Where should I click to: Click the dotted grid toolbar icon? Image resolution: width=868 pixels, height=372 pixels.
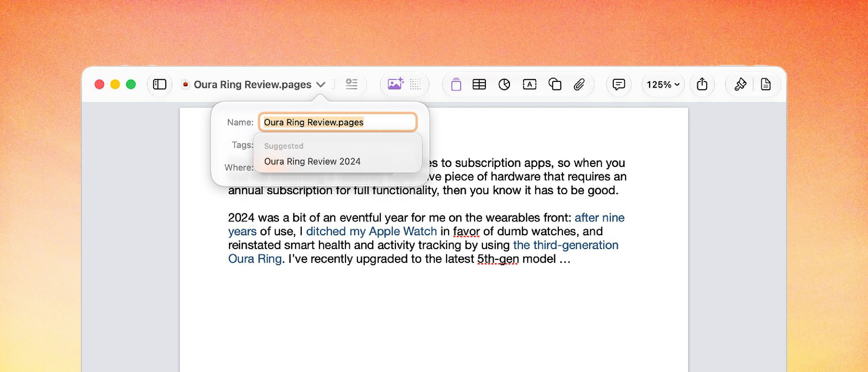415,84
